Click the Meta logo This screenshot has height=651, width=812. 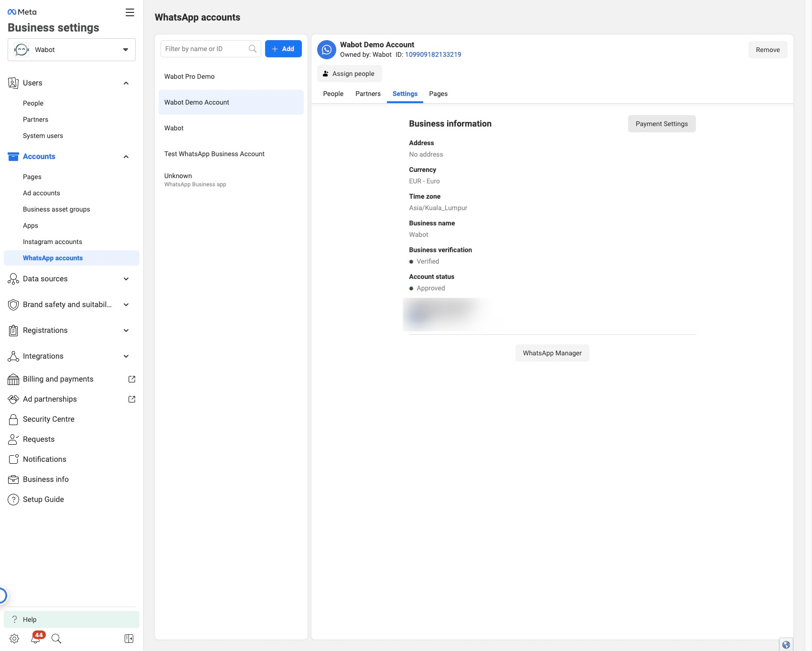point(22,12)
